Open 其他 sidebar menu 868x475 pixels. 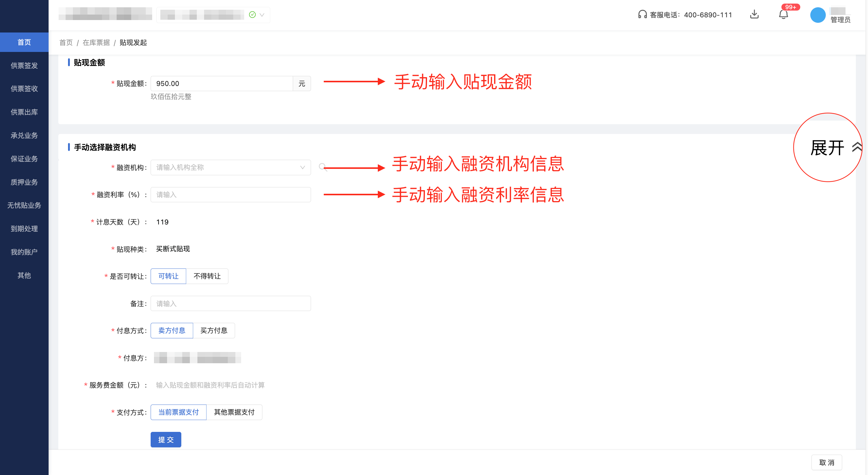24,275
